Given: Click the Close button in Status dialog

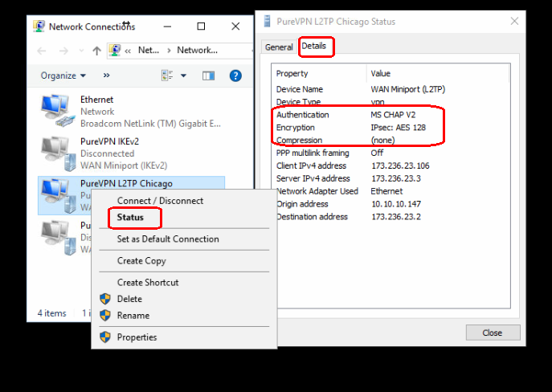Looking at the screenshot, I should tap(493, 333).
